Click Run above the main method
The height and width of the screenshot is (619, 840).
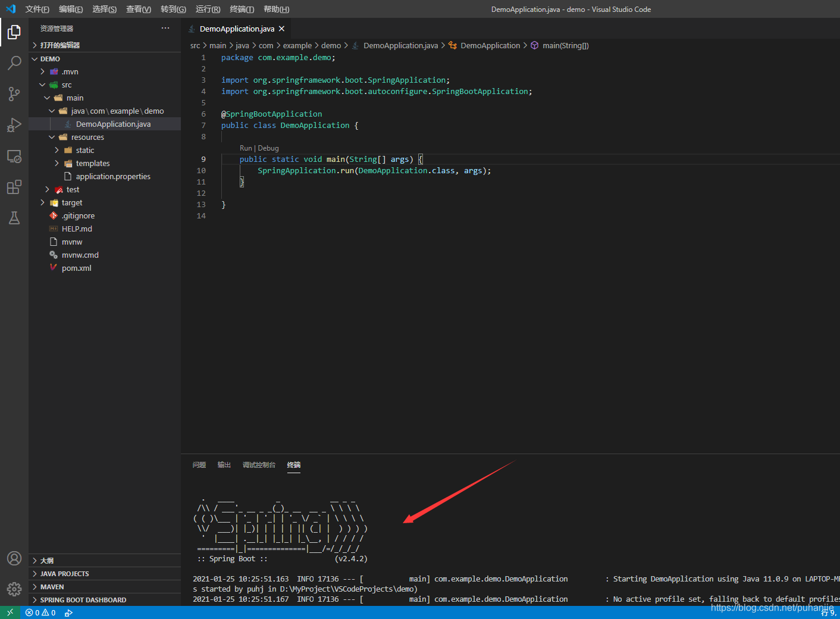pyautogui.click(x=245, y=148)
